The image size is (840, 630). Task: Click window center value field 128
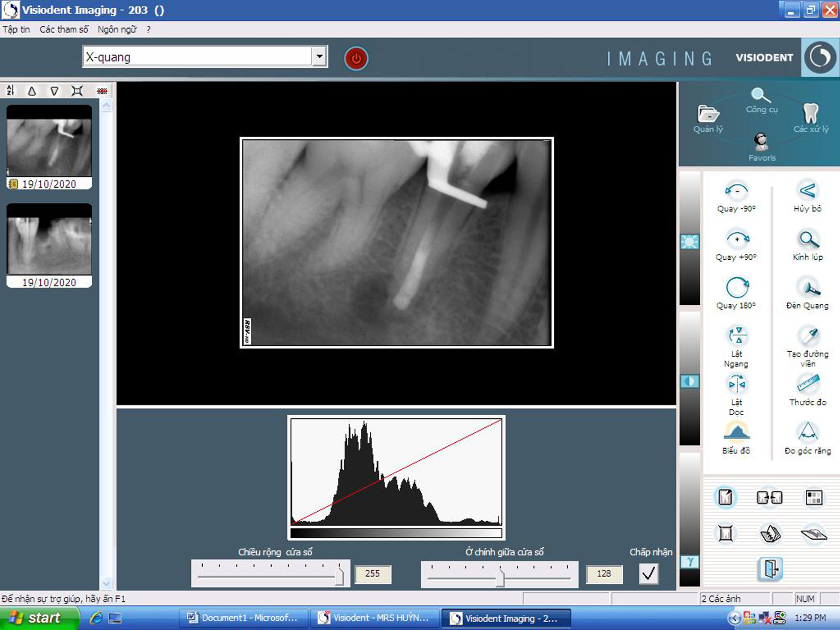click(604, 573)
